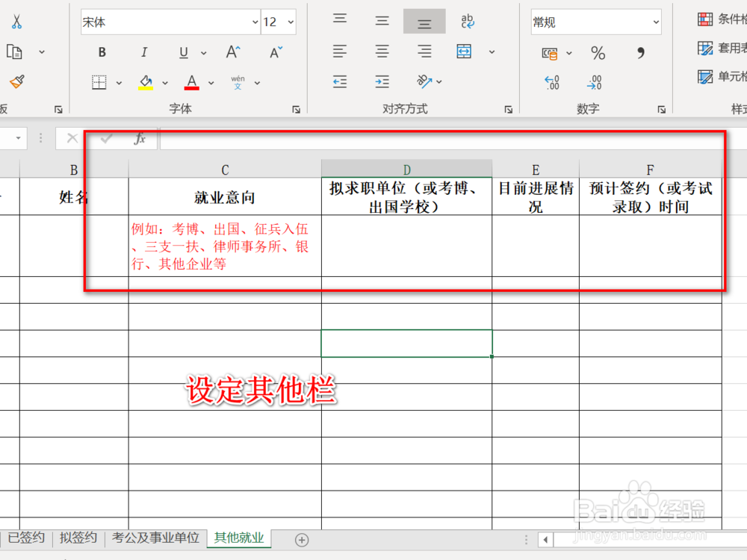Click the Insert Function fx icon
Screen dimensions: 747x560
point(141,138)
